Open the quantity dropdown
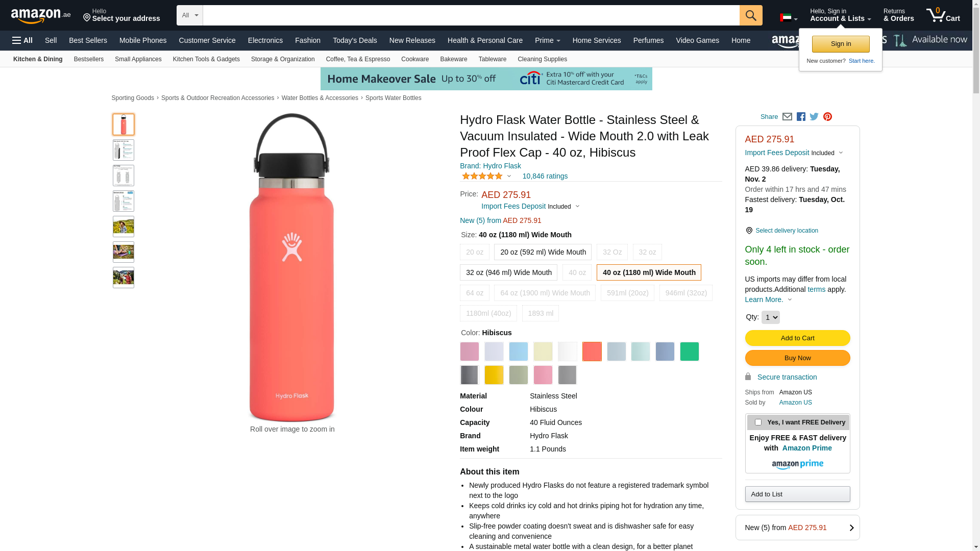Viewport: 980px width, 551px height. 770,317
